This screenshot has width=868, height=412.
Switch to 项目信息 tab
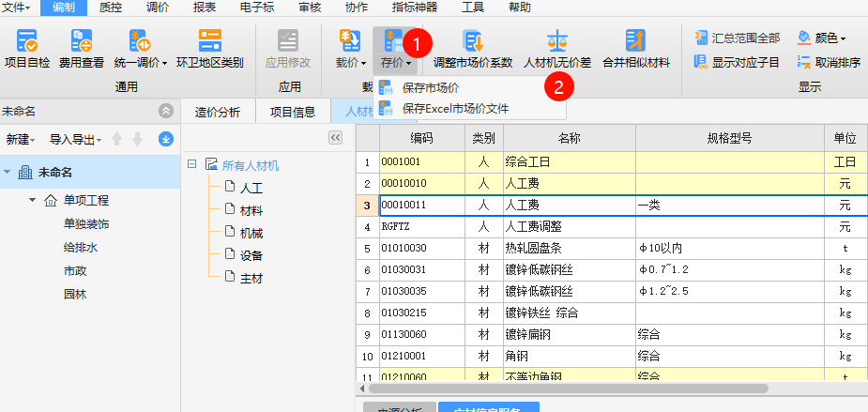[293, 112]
